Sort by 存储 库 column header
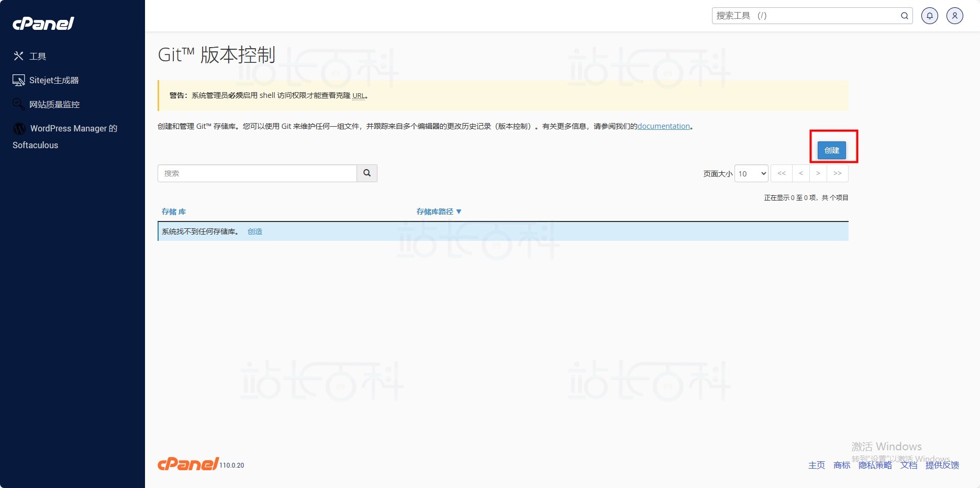Image resolution: width=980 pixels, height=488 pixels. [174, 212]
